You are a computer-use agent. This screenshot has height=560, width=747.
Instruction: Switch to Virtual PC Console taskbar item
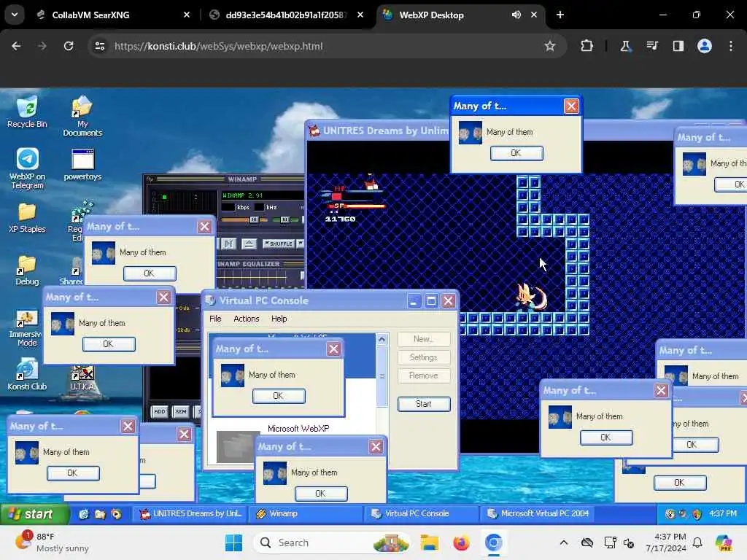tap(422, 514)
